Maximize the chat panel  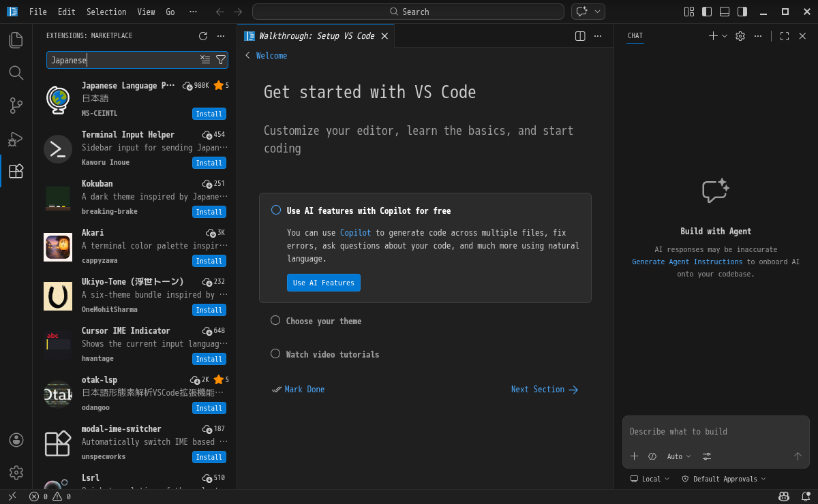click(785, 36)
